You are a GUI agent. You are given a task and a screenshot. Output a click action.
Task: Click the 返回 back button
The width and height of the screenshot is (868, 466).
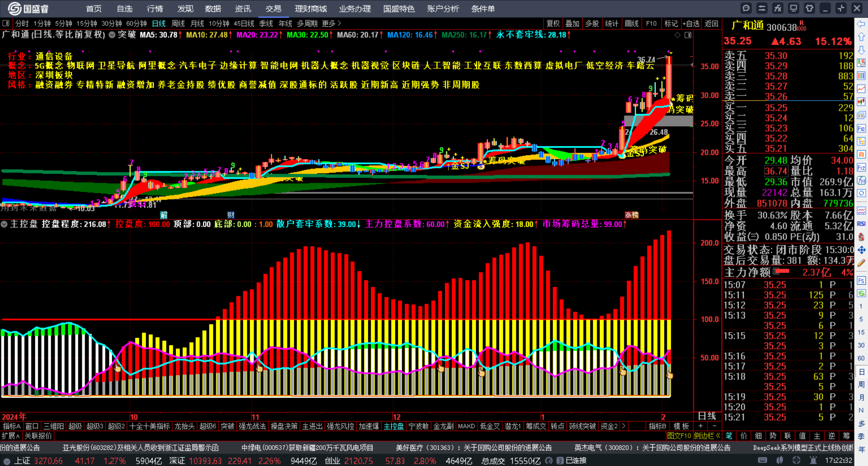click(711, 24)
